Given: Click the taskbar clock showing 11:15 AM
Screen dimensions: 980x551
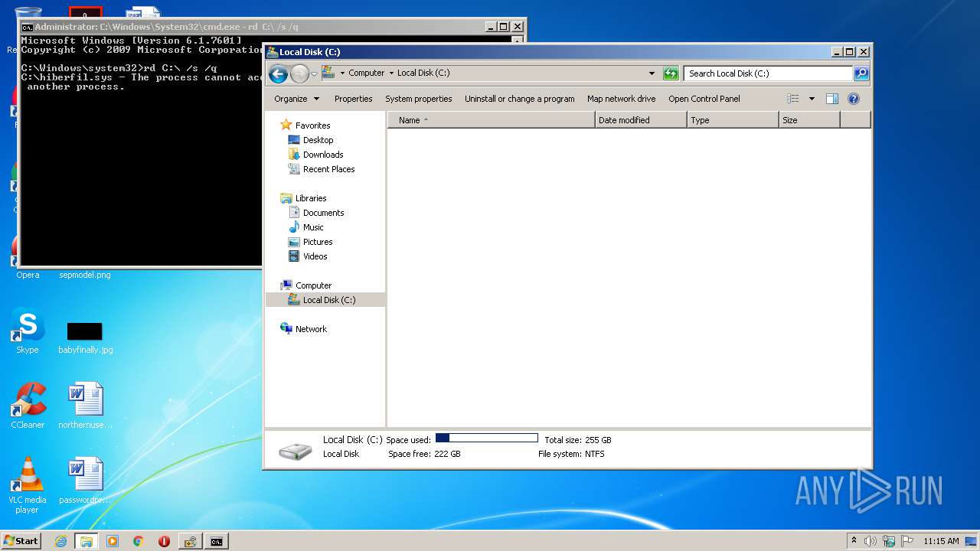Looking at the screenshot, I should click(x=941, y=541).
